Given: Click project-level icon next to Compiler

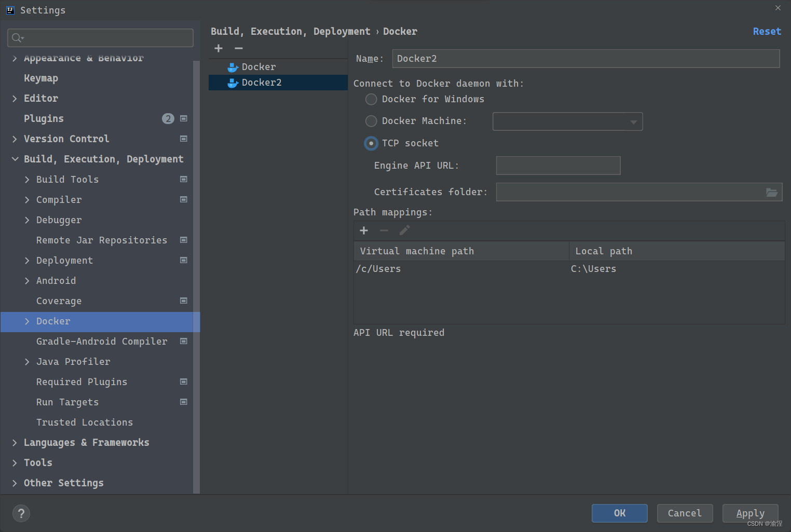Looking at the screenshot, I should pos(183,199).
